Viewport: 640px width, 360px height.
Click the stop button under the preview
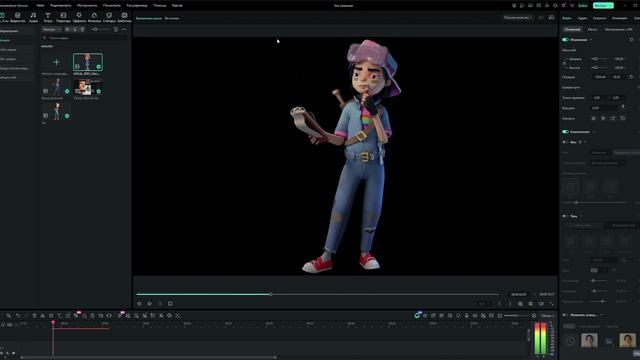pos(170,304)
